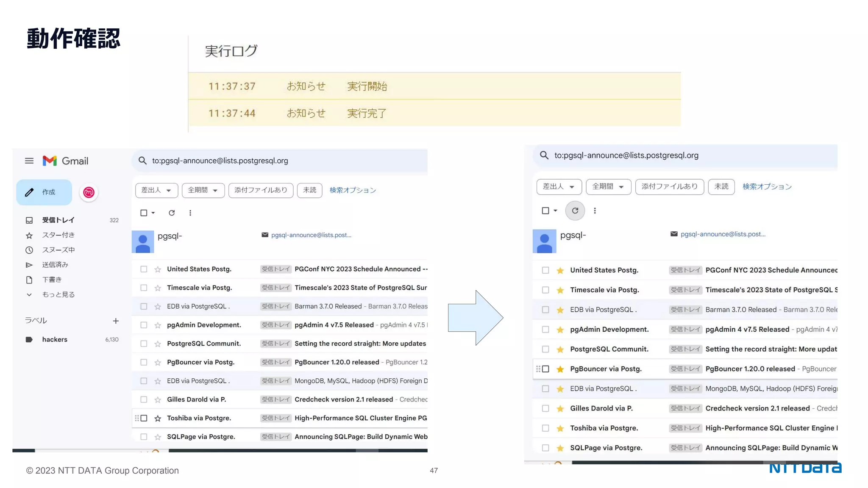
Task: Unstar the PgBouncer via Postg. email in right window
Action: click(x=560, y=369)
